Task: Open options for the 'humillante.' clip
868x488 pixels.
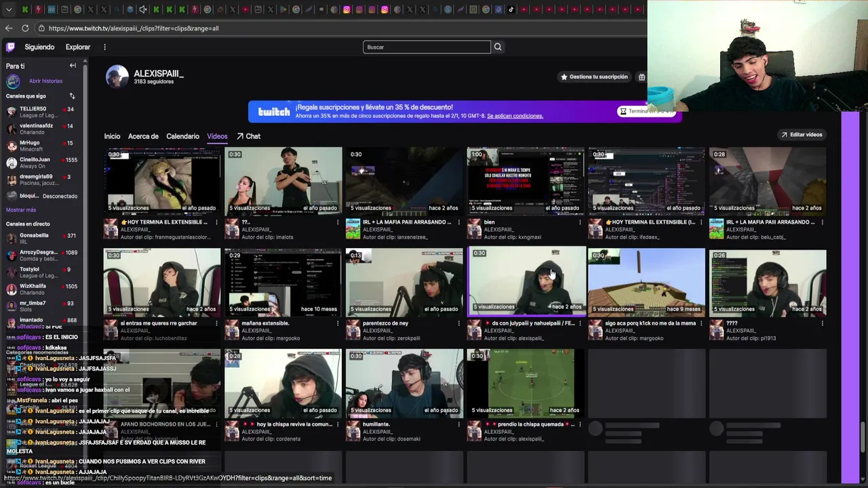Action: (458, 424)
